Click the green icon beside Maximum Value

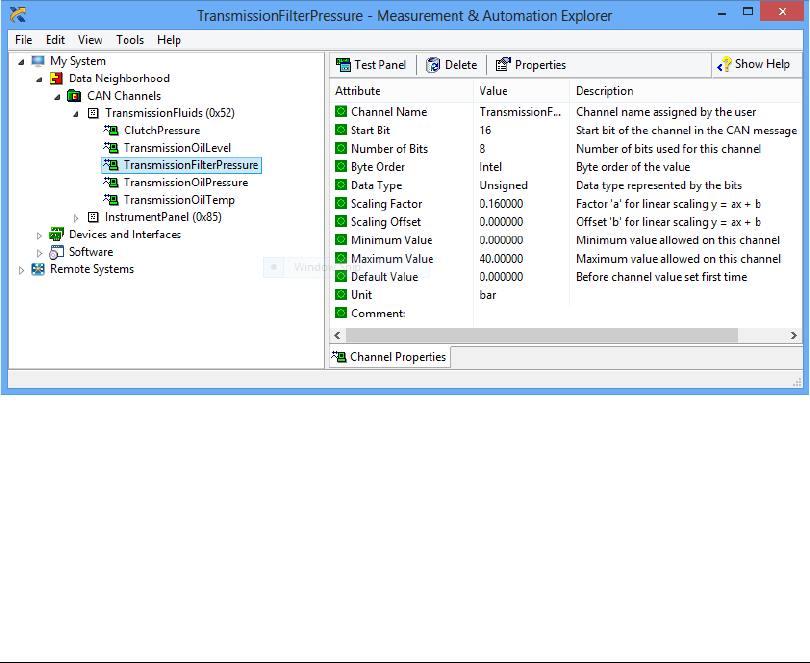[341, 258]
